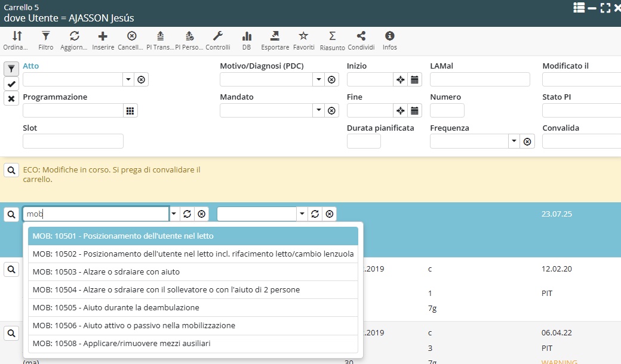The height and width of the screenshot is (364, 621).
Task: Expand the Motivo/Diagnosi (PDC) dropdown
Action: pos(319,79)
